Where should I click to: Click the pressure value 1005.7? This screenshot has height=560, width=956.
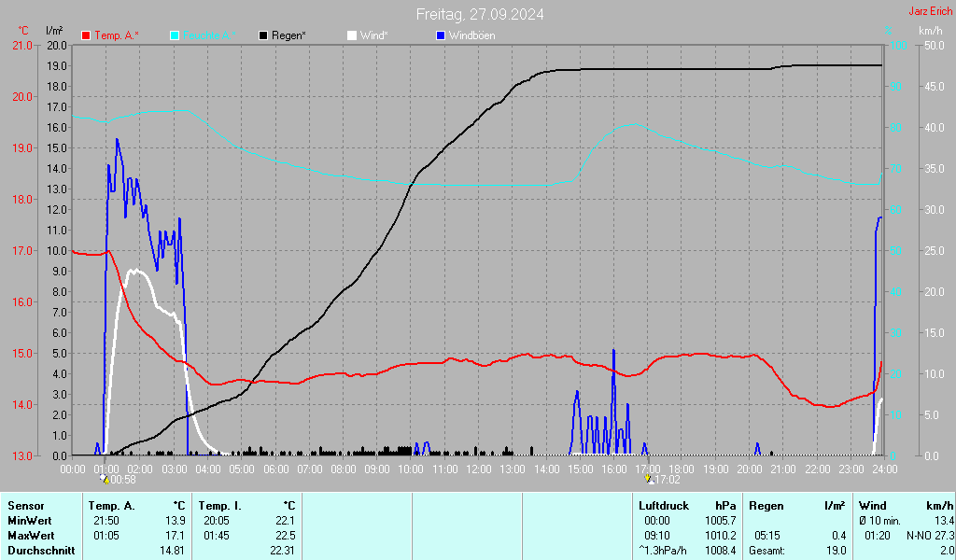(x=720, y=521)
